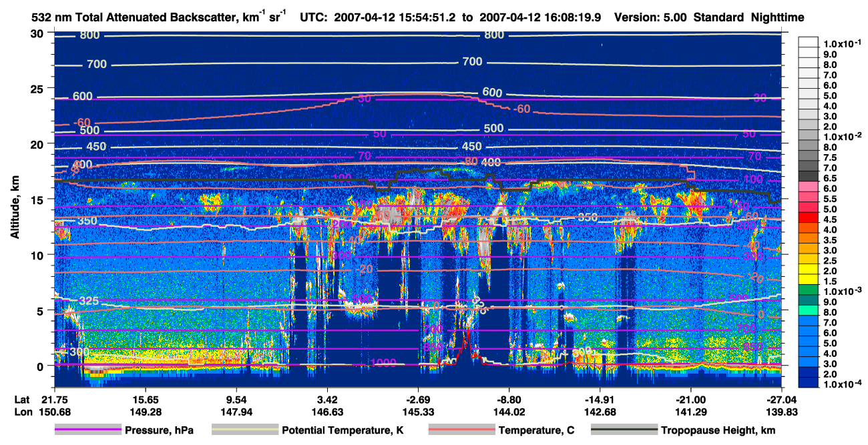The width and height of the screenshot is (868, 445).
Task: Click the altitude tick label '20'
Action: tap(38, 144)
